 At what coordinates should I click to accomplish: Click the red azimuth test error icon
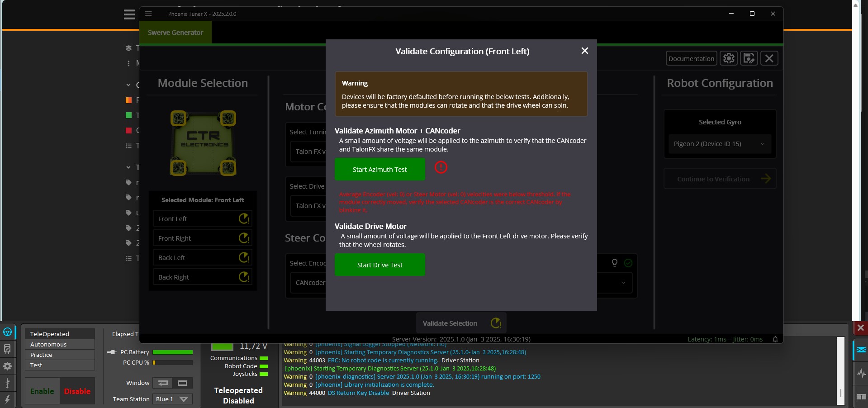pyautogui.click(x=441, y=167)
